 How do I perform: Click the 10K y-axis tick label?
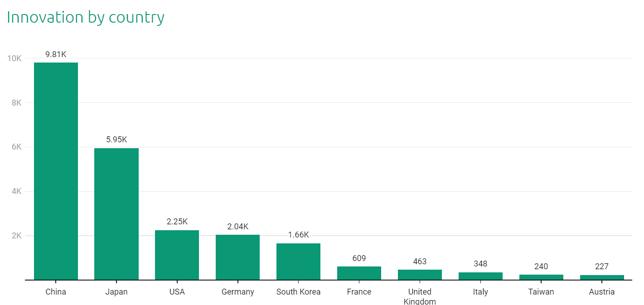click(x=15, y=58)
